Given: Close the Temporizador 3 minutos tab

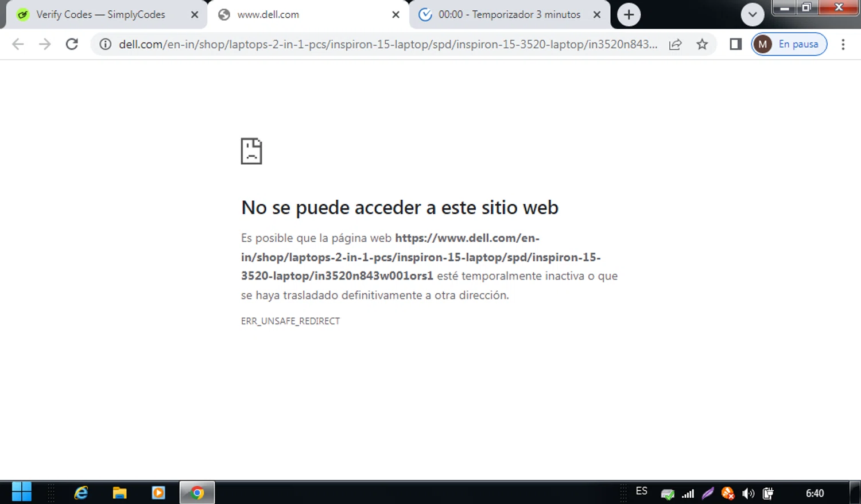Looking at the screenshot, I should click(x=597, y=15).
